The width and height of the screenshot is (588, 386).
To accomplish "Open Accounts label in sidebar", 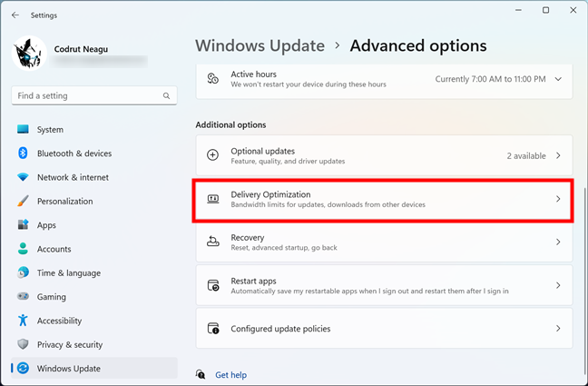I will pyautogui.click(x=54, y=249).
